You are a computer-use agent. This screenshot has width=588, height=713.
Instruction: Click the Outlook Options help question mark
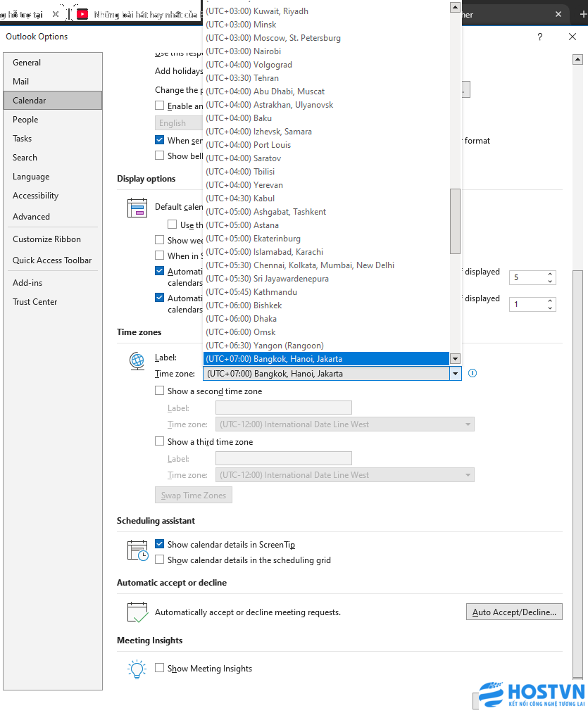coord(539,37)
